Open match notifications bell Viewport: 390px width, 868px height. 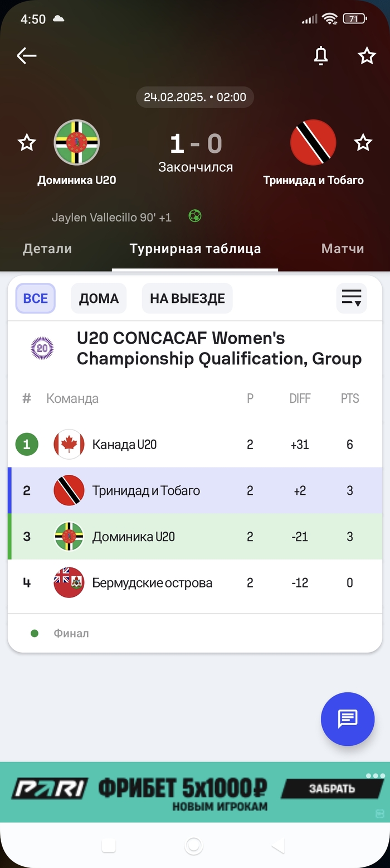pos(321,55)
